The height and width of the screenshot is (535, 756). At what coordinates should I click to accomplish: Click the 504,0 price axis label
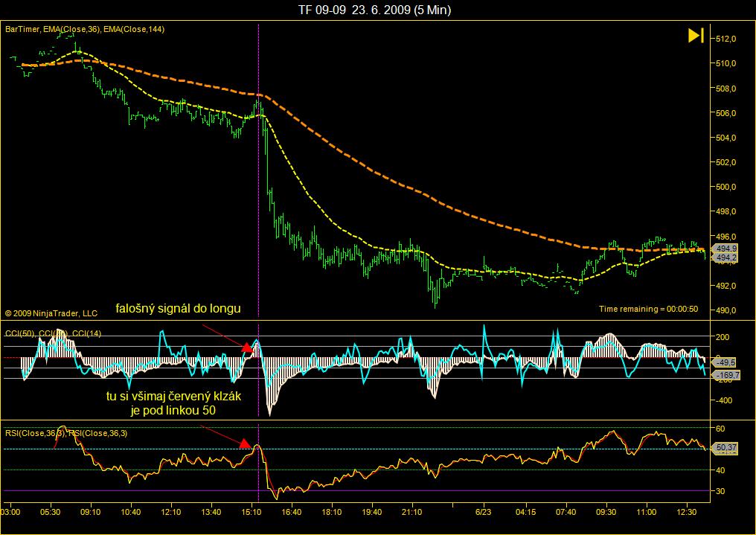click(x=726, y=138)
